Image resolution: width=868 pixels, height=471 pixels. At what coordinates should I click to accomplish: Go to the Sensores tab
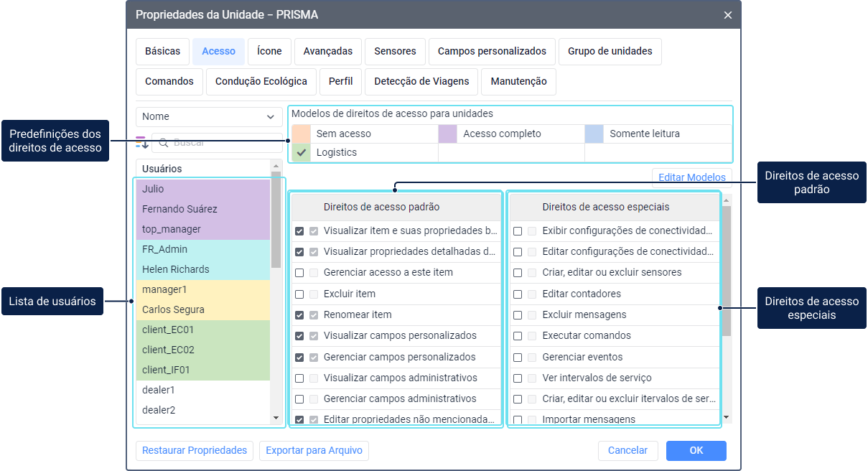click(x=395, y=52)
